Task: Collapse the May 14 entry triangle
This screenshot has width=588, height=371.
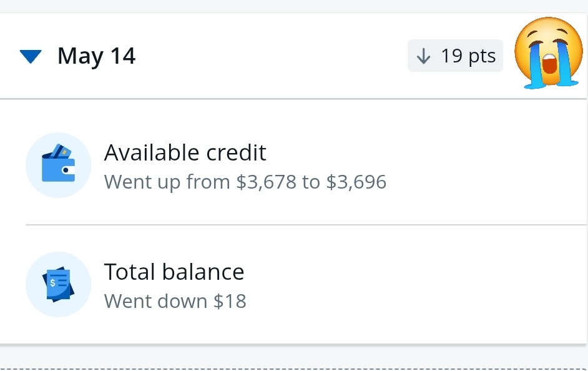Action: coord(30,57)
